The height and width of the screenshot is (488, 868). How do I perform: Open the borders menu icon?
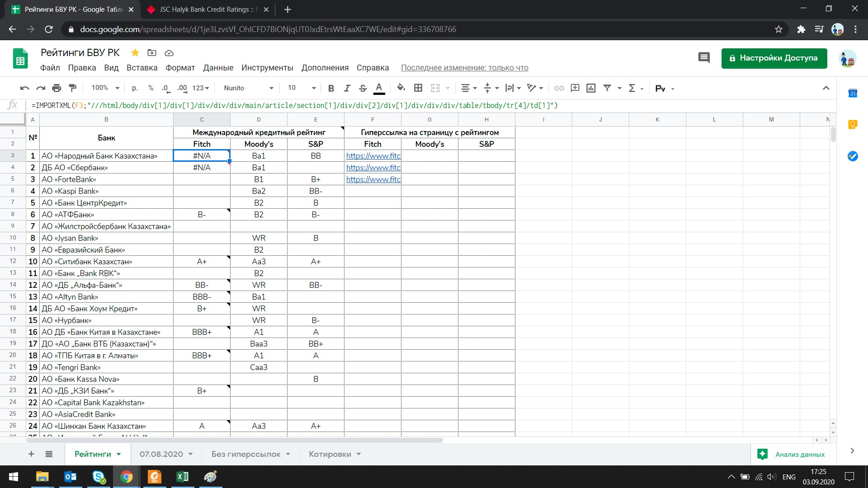pyautogui.click(x=418, y=88)
